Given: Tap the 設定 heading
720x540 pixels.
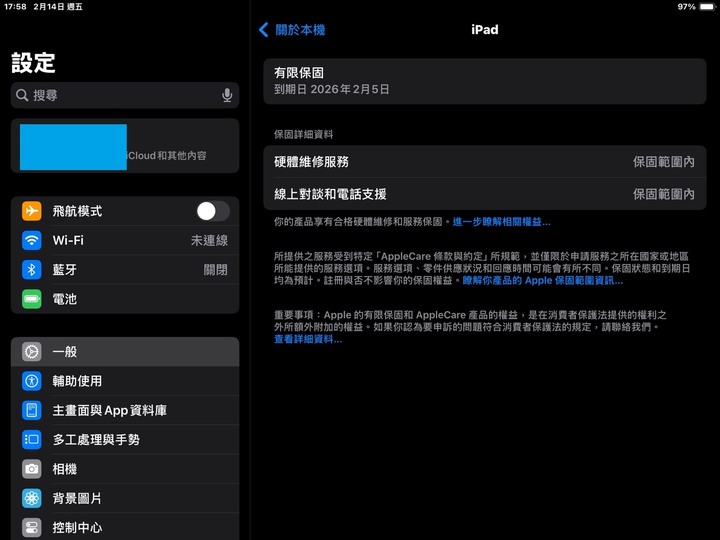Looking at the screenshot, I should tap(33, 62).
